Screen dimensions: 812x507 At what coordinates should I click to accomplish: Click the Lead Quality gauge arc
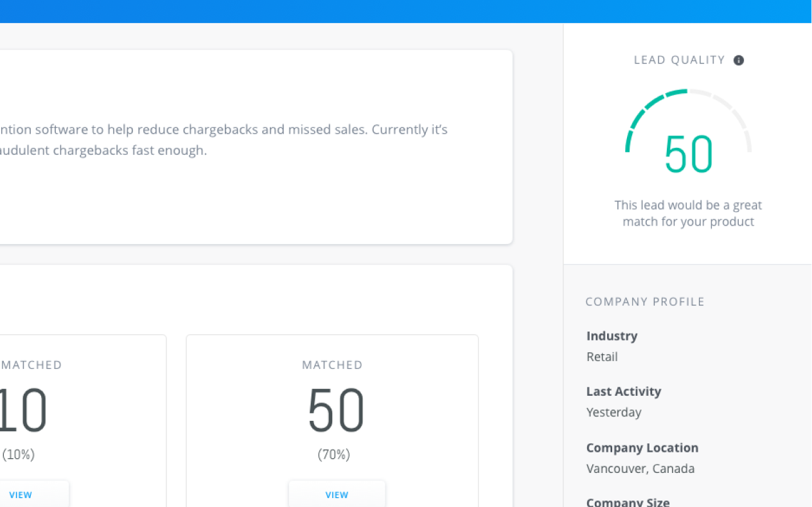click(688, 120)
